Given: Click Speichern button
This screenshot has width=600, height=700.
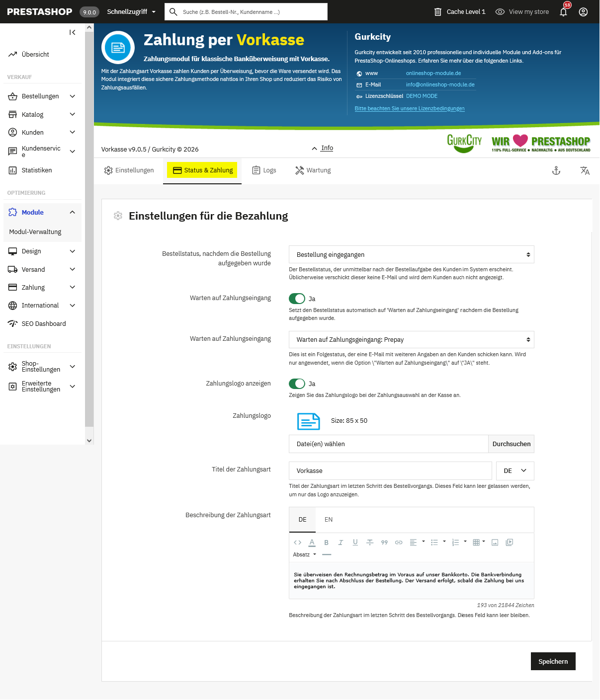Looking at the screenshot, I should pyautogui.click(x=553, y=662).
